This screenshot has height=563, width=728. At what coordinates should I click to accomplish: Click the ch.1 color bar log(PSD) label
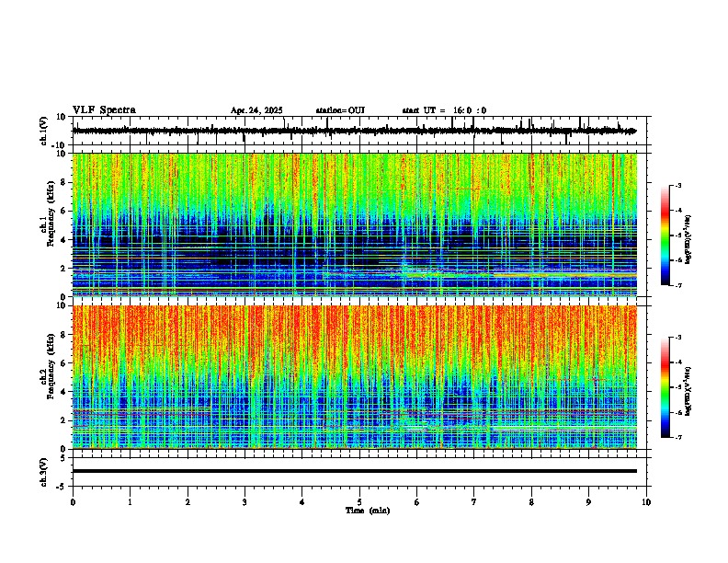coord(688,239)
